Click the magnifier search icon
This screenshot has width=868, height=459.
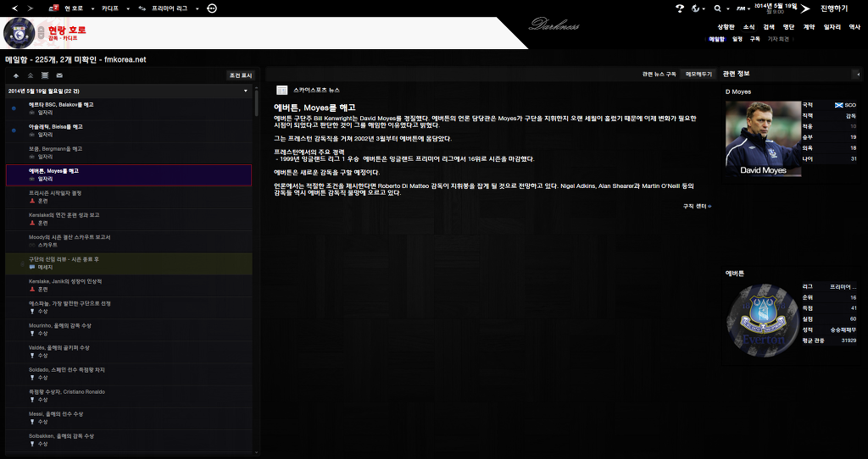pos(717,8)
